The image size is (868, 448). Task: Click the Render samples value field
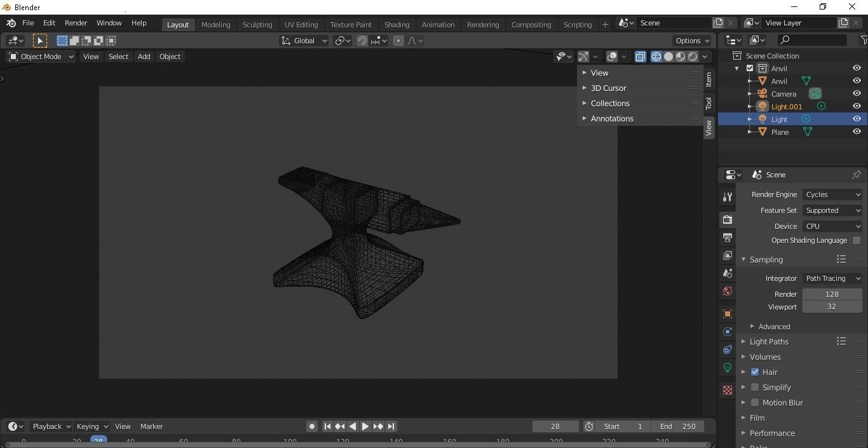(x=832, y=294)
